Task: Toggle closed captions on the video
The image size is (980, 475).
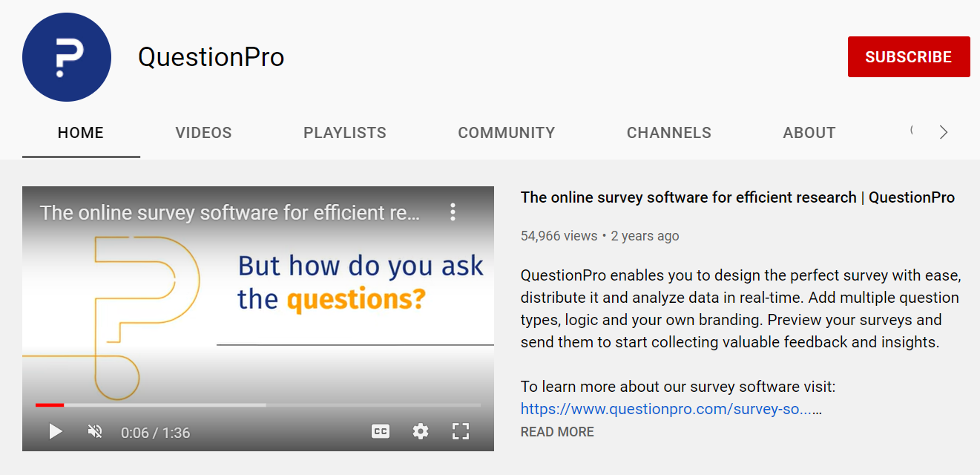Action: tap(381, 431)
